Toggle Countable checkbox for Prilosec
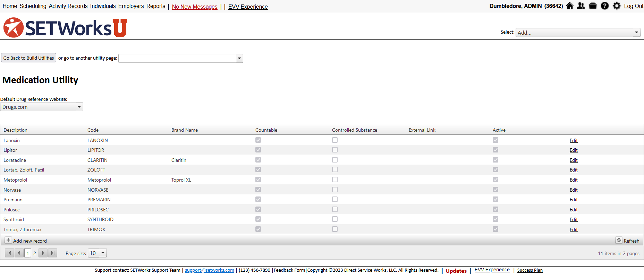This screenshot has width=644, height=280. click(x=258, y=209)
